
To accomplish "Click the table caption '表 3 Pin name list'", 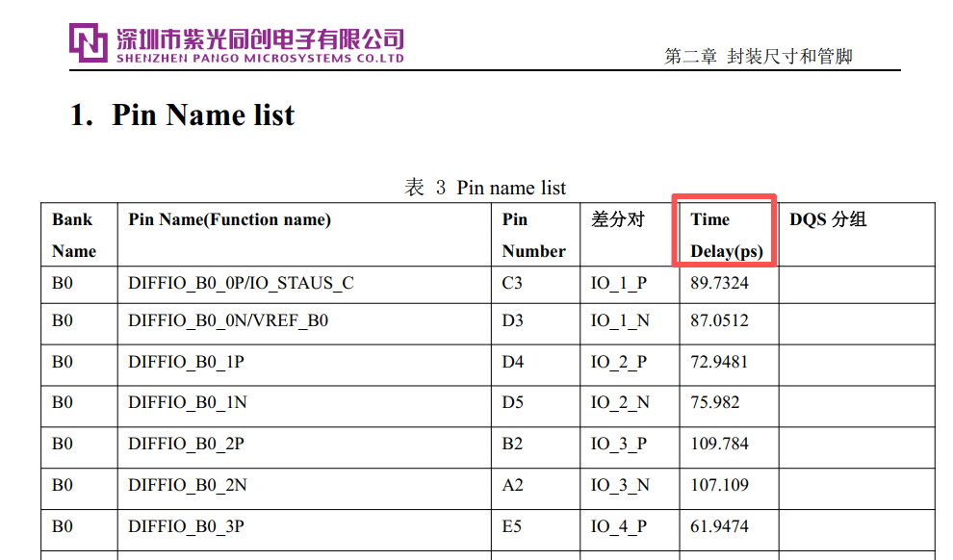I will (x=485, y=188).
